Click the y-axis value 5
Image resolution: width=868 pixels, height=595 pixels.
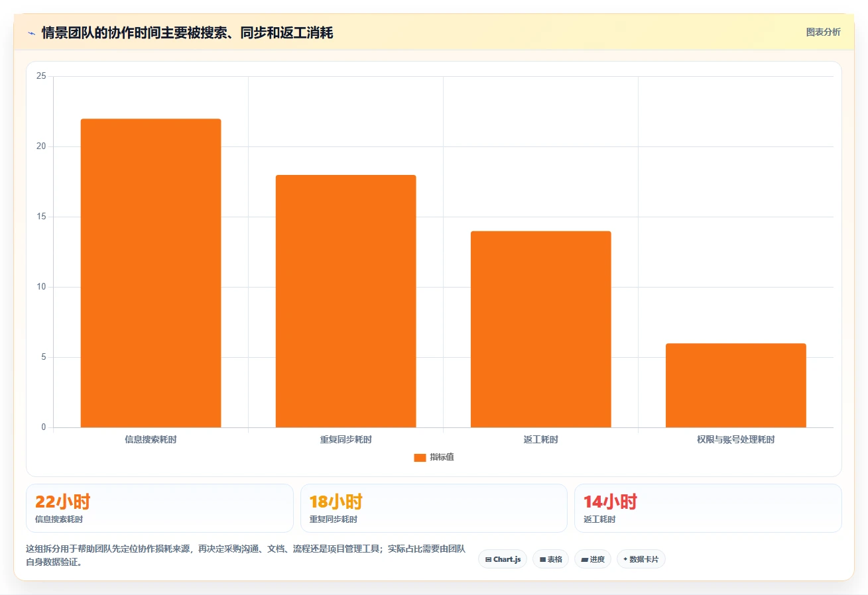(44, 357)
